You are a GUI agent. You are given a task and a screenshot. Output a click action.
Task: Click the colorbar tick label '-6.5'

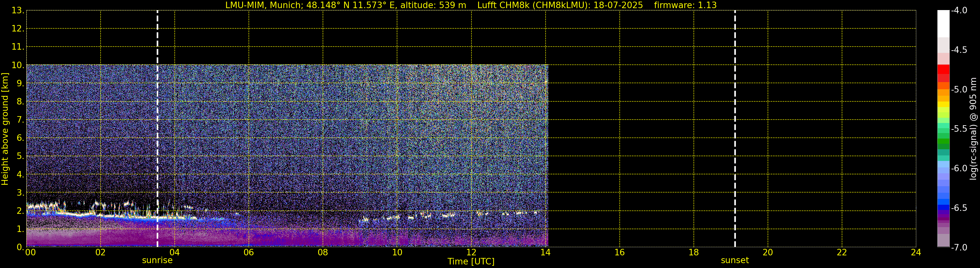959,208
